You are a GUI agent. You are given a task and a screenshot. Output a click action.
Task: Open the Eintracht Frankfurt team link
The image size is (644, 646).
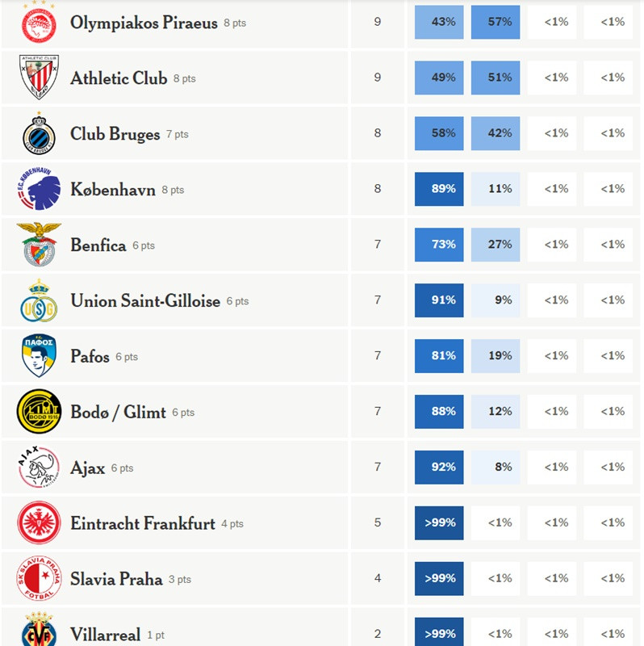(143, 523)
